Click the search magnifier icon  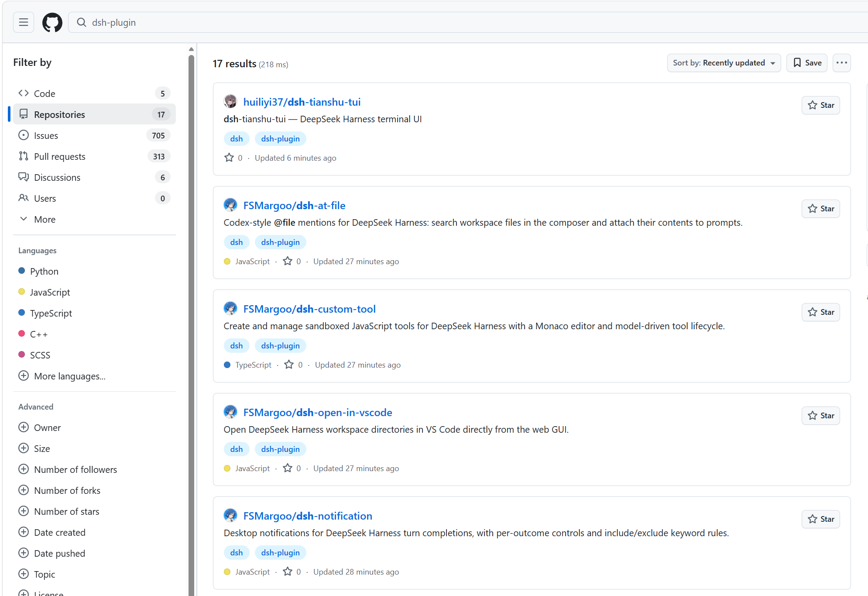[82, 22]
